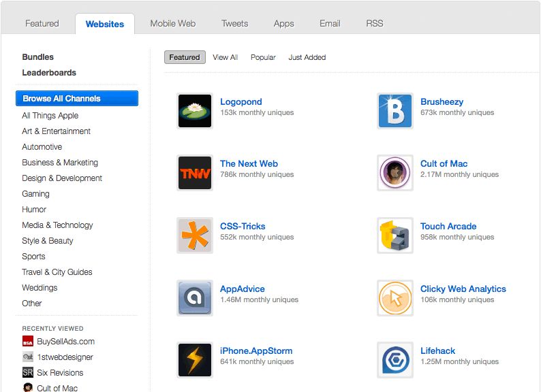Click the 1stwebdesigner favicon in Recently Viewed
This screenshot has height=392, width=541.
(28, 357)
